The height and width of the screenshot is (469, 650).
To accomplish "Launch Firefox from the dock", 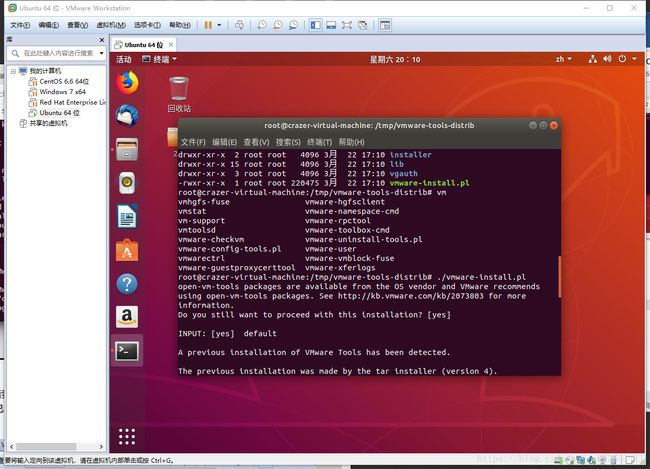I will (127, 83).
